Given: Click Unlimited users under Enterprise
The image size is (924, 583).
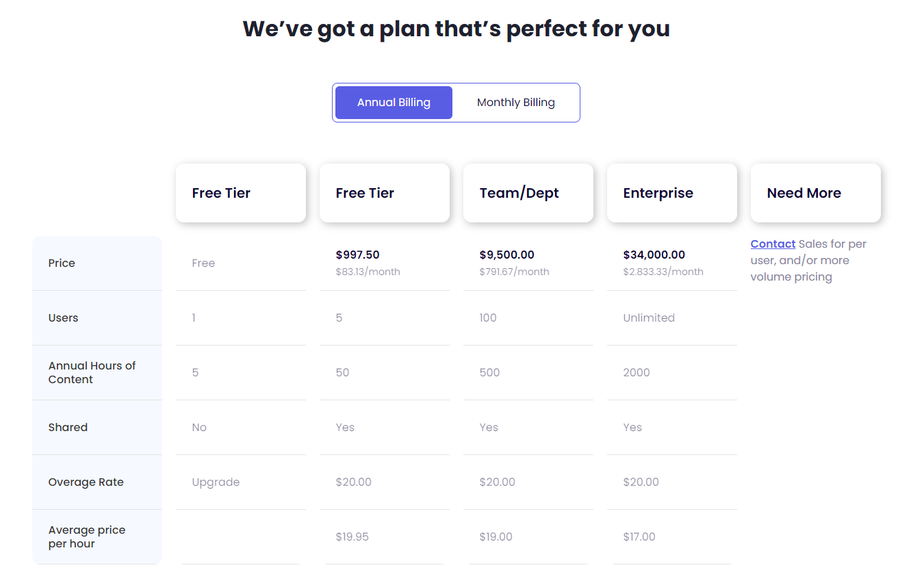Looking at the screenshot, I should (649, 318).
